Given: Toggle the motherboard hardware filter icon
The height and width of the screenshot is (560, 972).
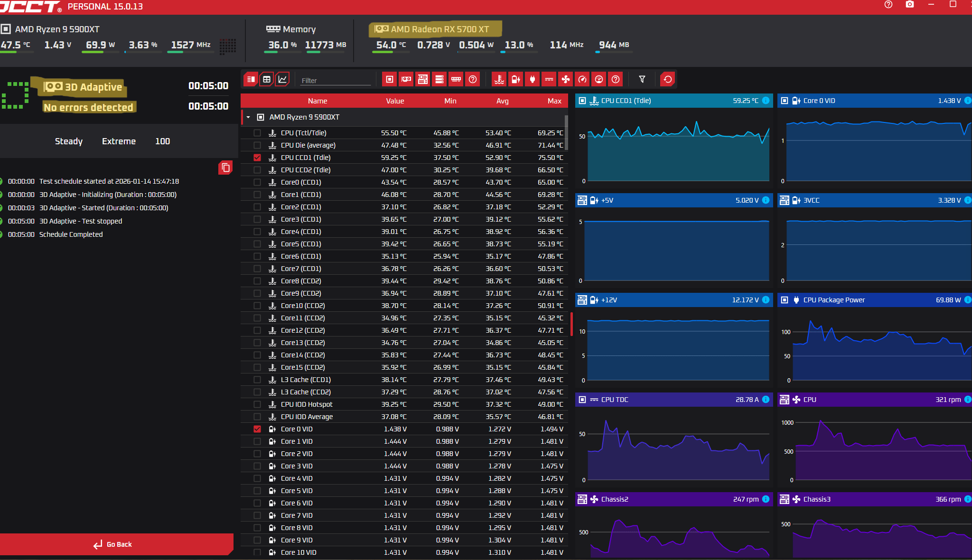Looking at the screenshot, I should tap(423, 79).
